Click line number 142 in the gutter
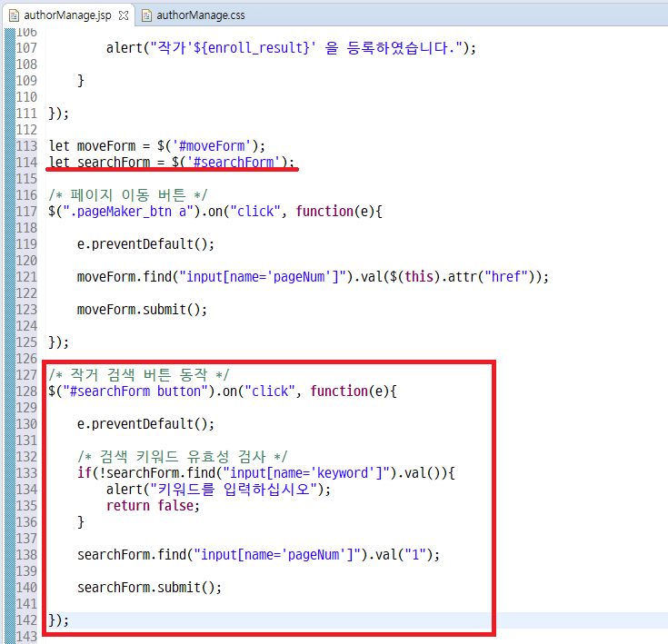This screenshot has height=644, width=668. (26, 620)
